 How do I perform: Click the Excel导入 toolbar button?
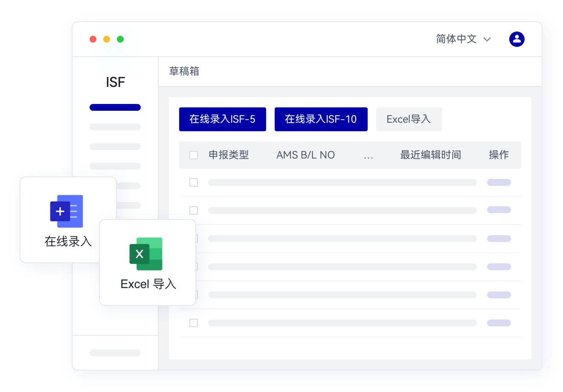coord(409,119)
